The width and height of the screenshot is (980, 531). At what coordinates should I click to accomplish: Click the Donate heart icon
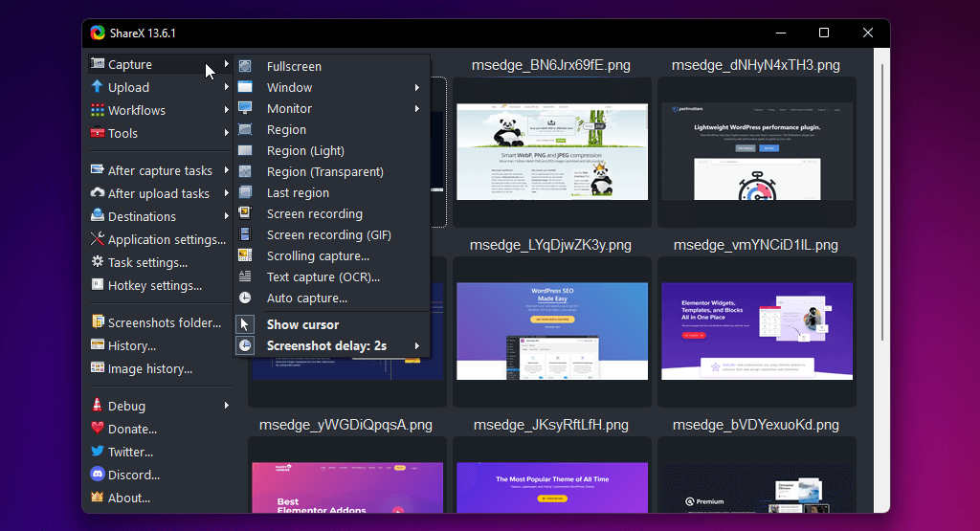point(98,429)
